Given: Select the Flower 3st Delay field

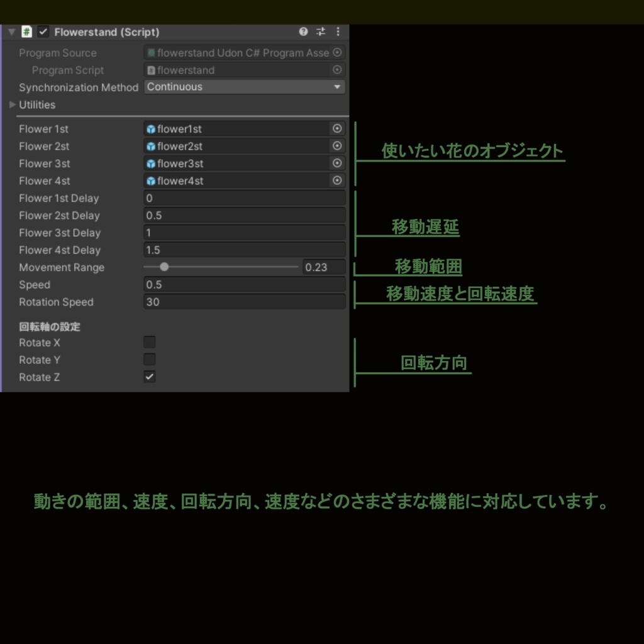Looking at the screenshot, I should click(244, 233).
